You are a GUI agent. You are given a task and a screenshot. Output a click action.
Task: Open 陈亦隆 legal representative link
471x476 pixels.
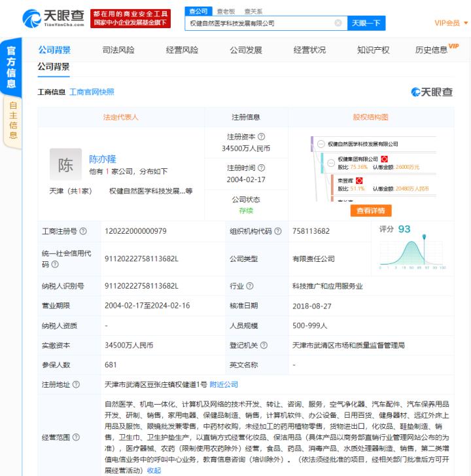[x=103, y=158]
